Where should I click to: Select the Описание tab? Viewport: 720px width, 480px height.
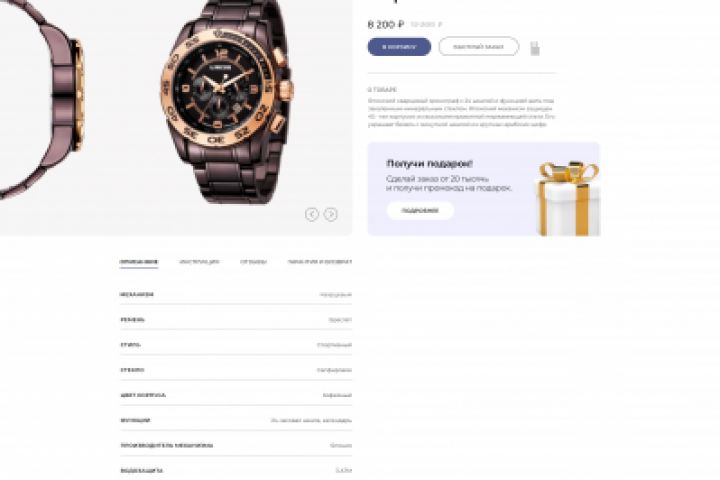click(139, 262)
